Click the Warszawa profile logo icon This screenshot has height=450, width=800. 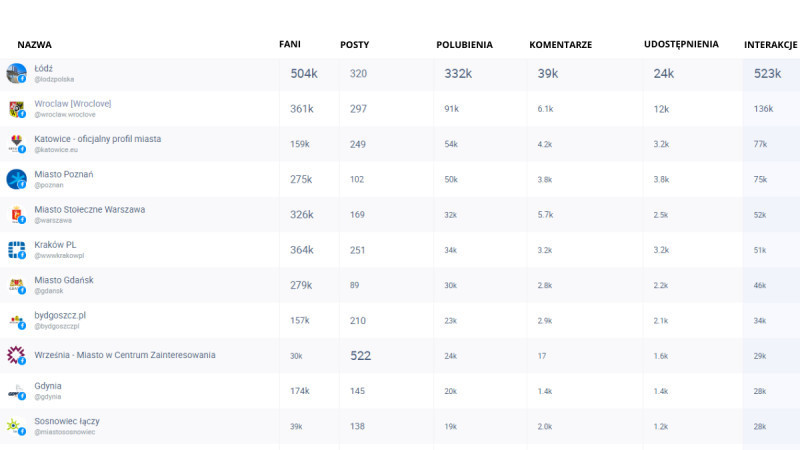tap(16, 214)
